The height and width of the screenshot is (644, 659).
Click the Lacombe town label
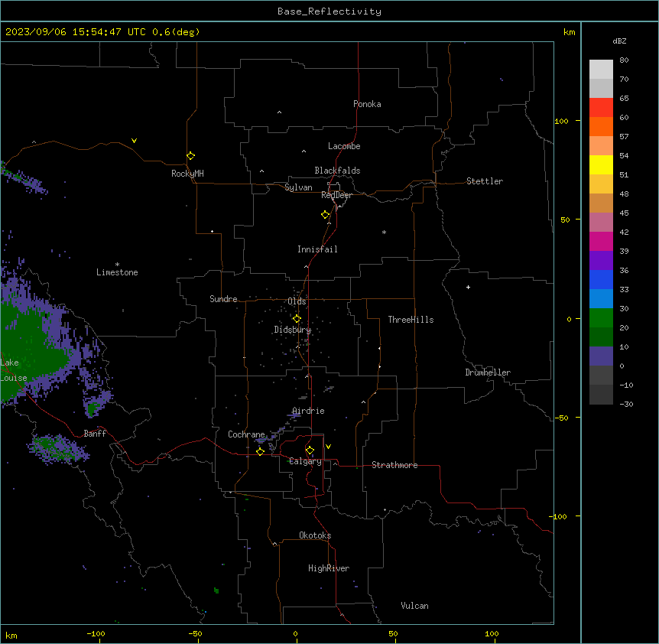[x=344, y=146]
